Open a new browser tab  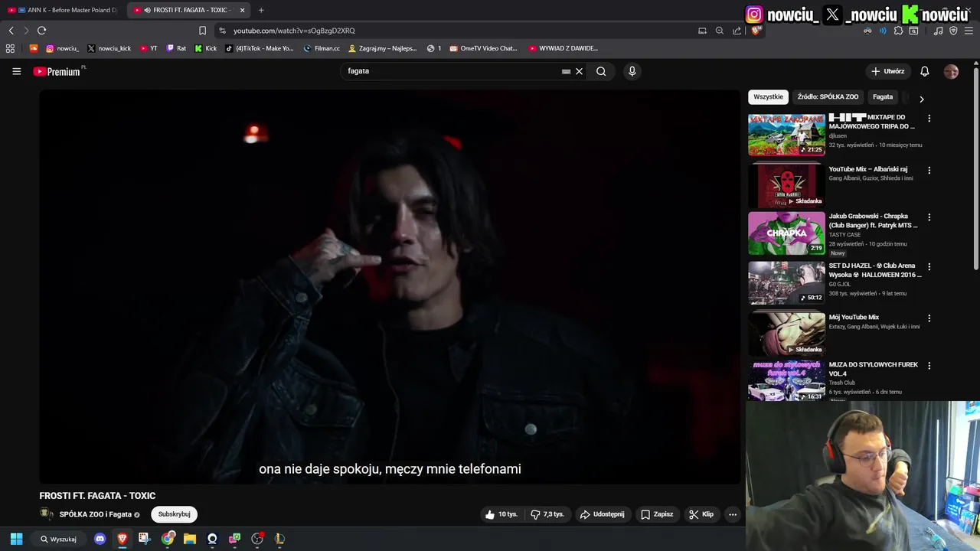click(261, 10)
